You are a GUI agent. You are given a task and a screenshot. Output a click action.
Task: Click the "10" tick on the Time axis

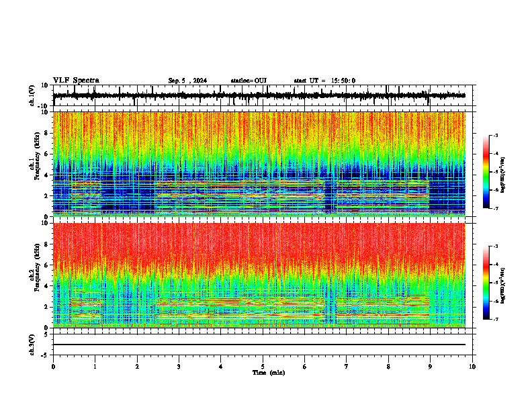(472, 367)
